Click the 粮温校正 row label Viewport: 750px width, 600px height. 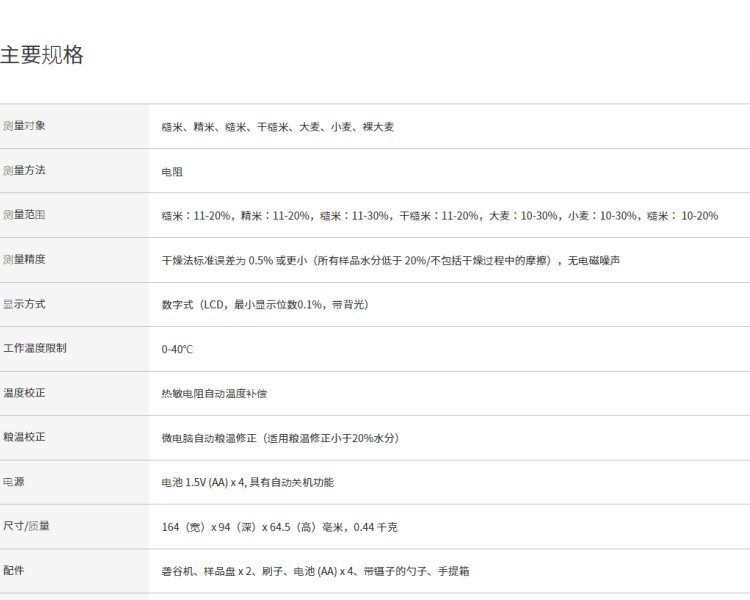tap(24, 437)
